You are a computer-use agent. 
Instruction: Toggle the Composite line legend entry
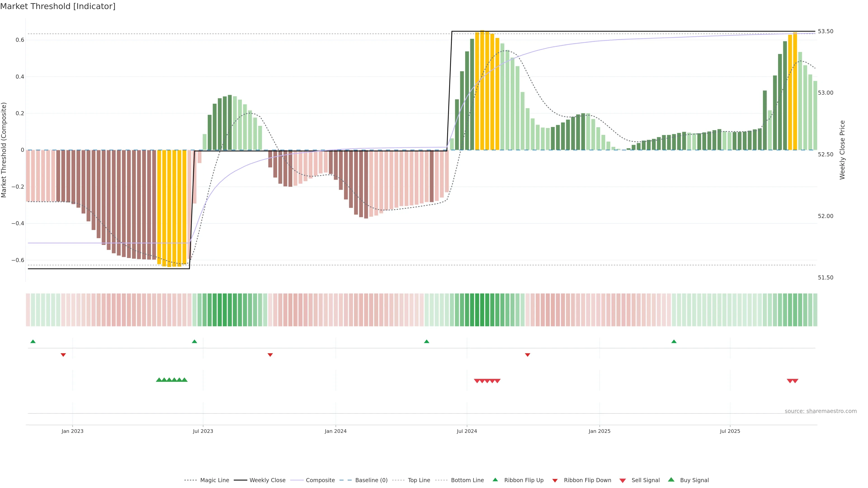(320, 480)
